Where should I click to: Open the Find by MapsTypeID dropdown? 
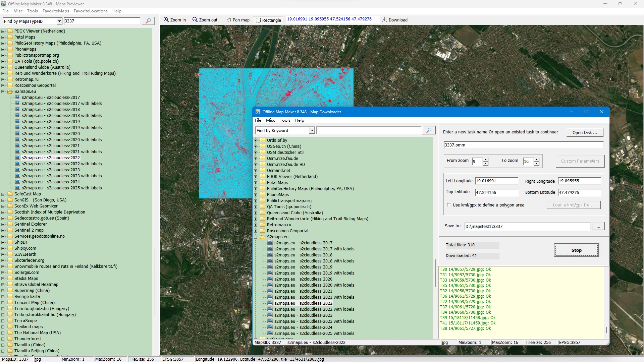point(59,21)
